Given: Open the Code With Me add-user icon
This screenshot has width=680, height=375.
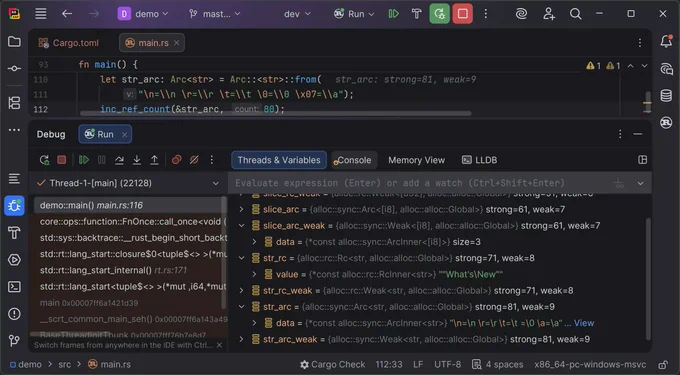Looking at the screenshot, I should (549, 14).
